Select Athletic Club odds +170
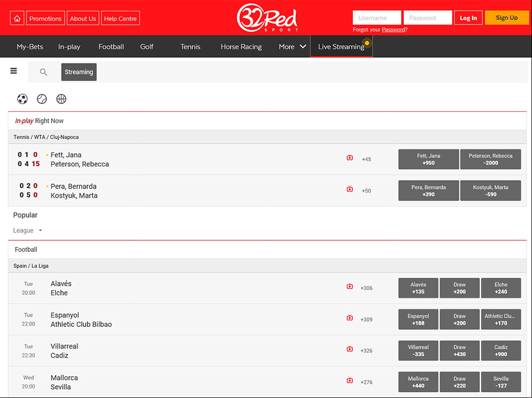The height and width of the screenshot is (398, 532). pyautogui.click(x=501, y=319)
